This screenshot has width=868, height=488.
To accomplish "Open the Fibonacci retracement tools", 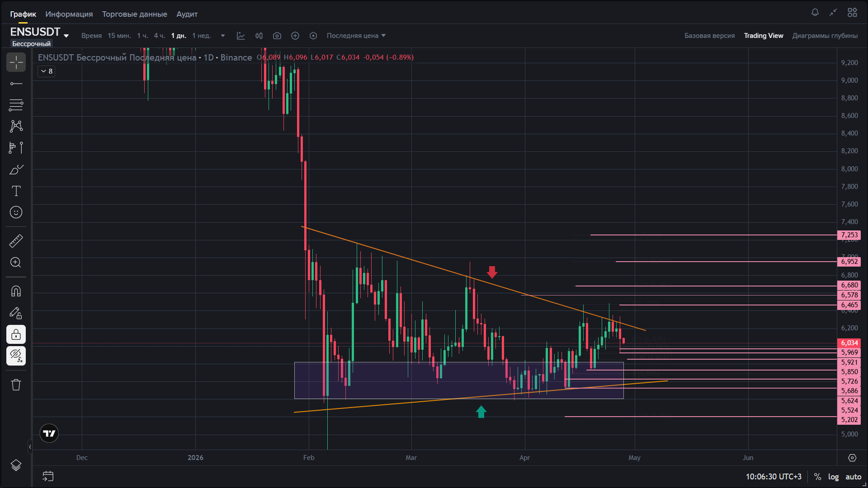I will tap(16, 105).
